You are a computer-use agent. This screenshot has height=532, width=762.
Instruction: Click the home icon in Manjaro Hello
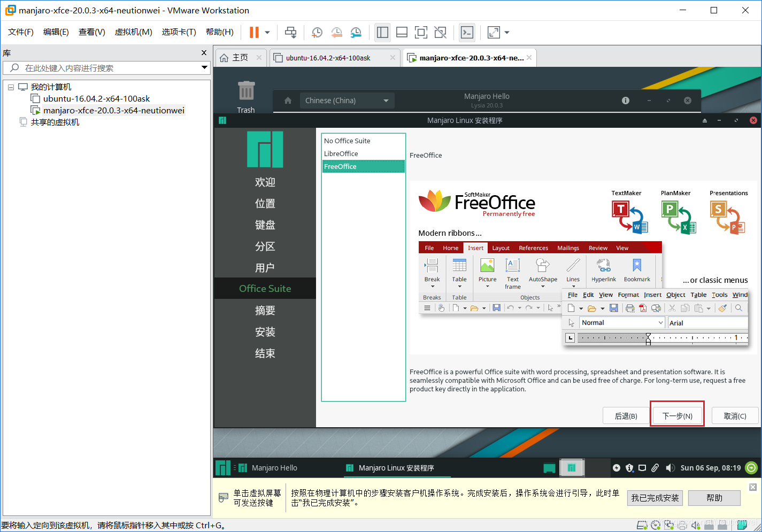[288, 101]
